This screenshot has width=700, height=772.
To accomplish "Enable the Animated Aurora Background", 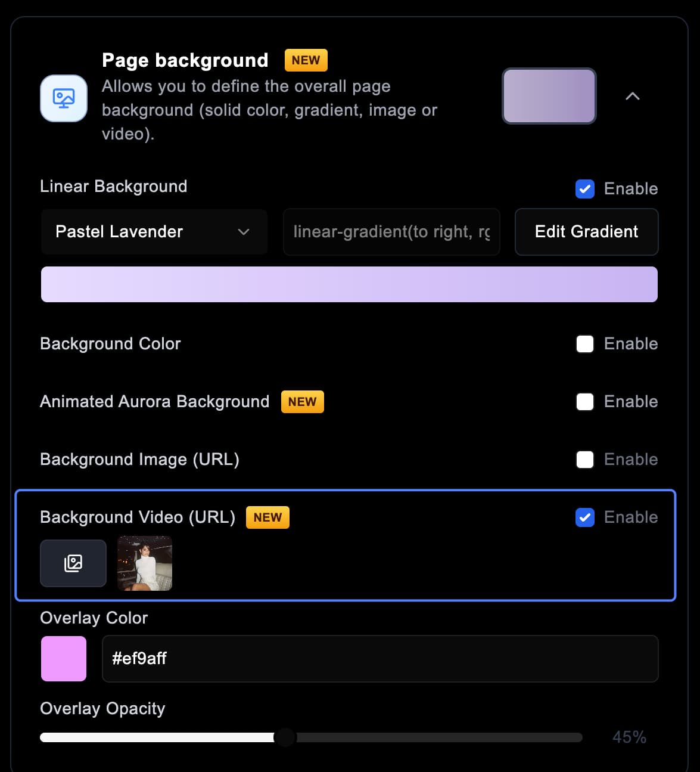I will coord(585,401).
